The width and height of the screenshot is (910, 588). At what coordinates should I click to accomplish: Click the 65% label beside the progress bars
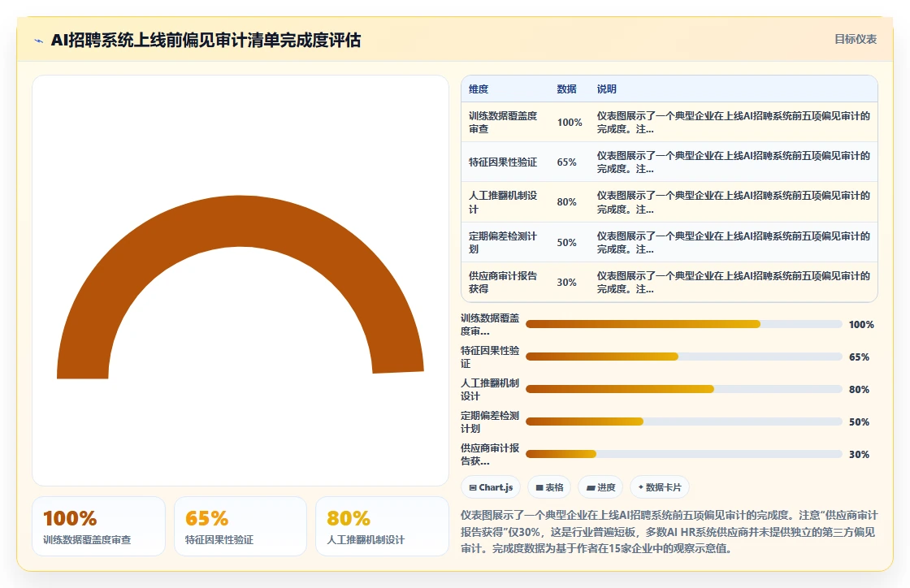click(859, 357)
